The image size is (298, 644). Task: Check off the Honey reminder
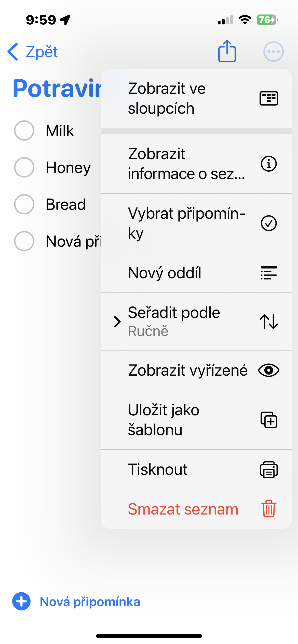[24, 167]
